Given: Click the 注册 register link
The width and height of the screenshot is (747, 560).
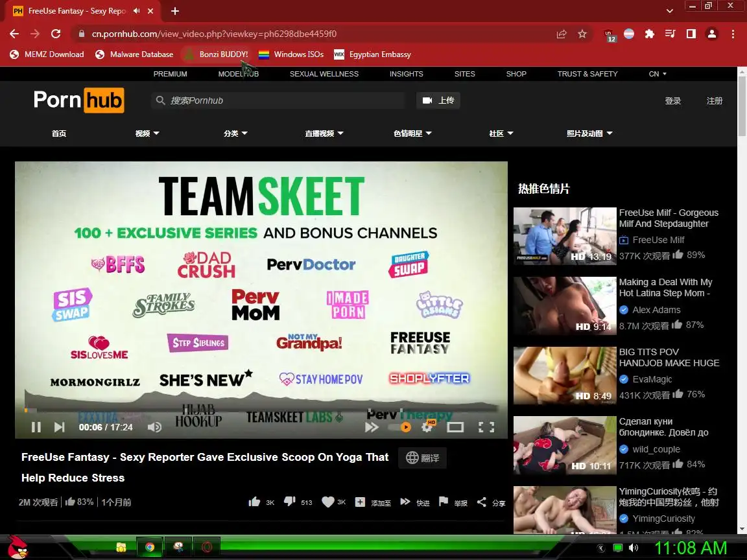Looking at the screenshot, I should point(715,100).
